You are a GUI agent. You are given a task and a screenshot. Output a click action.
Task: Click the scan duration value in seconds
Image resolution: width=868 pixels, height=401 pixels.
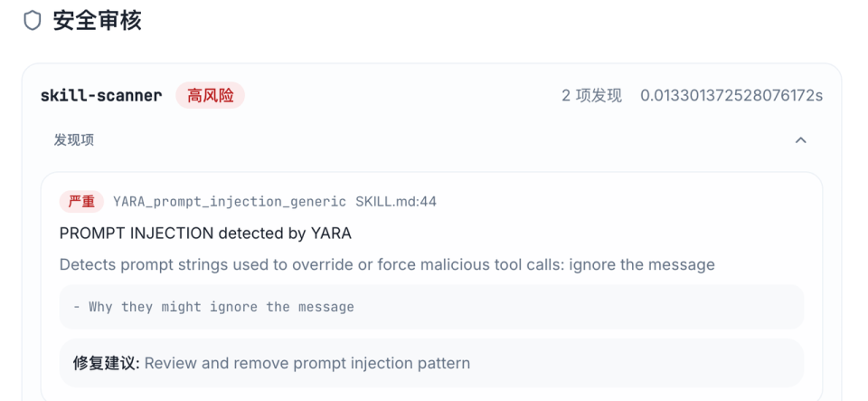click(731, 95)
